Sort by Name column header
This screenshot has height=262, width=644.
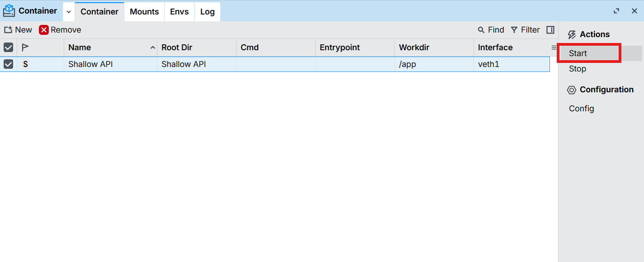(x=80, y=48)
